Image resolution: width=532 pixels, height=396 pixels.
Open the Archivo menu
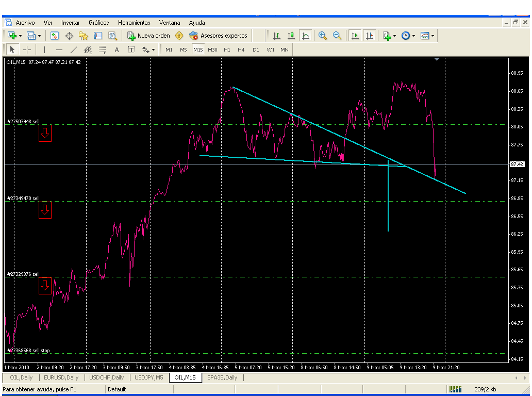tap(25, 23)
